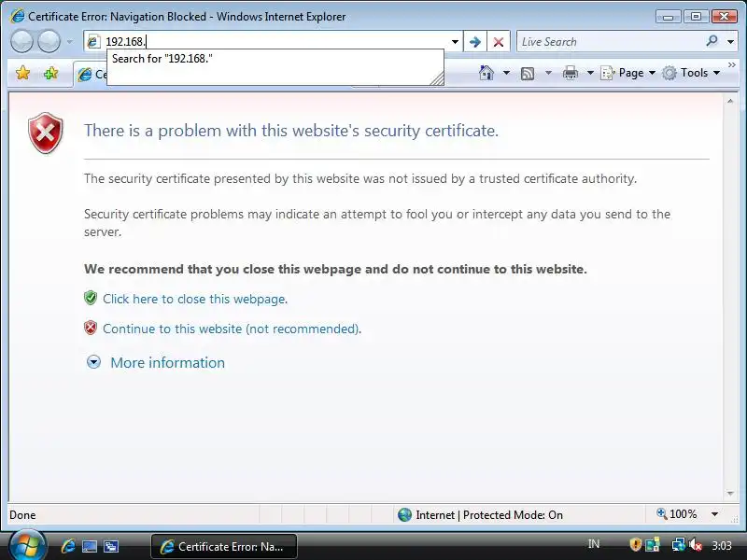Click the muted volume tray icon

click(x=696, y=545)
